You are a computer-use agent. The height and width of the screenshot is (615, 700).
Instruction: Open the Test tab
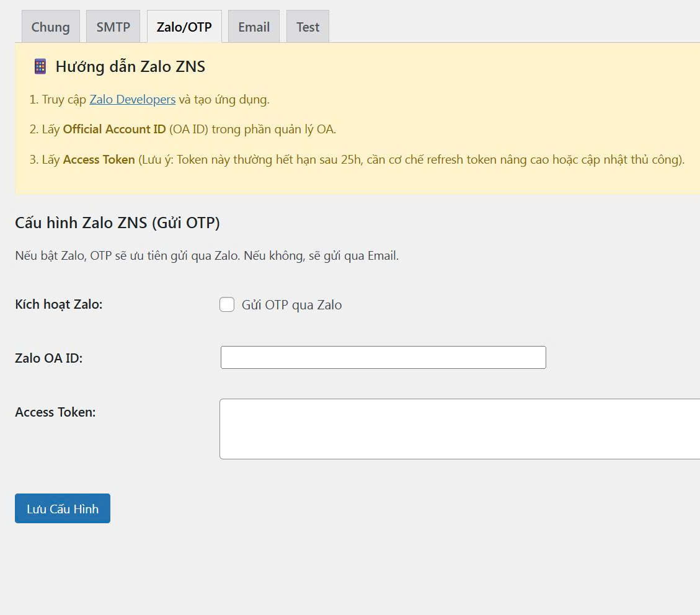(x=308, y=27)
